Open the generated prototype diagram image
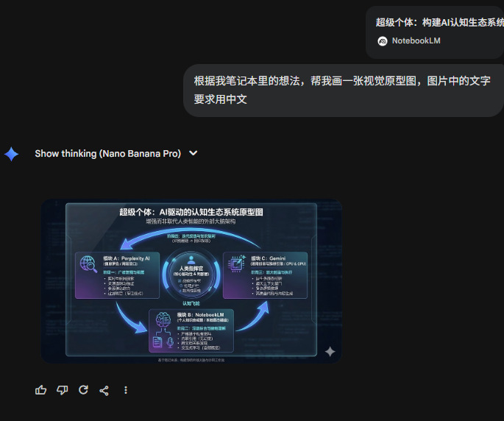 (191, 281)
